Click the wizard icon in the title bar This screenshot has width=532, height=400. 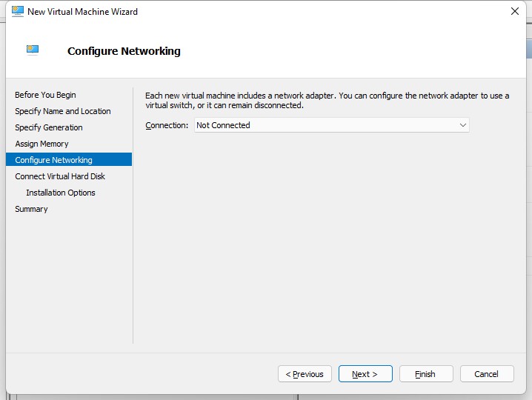(17, 11)
